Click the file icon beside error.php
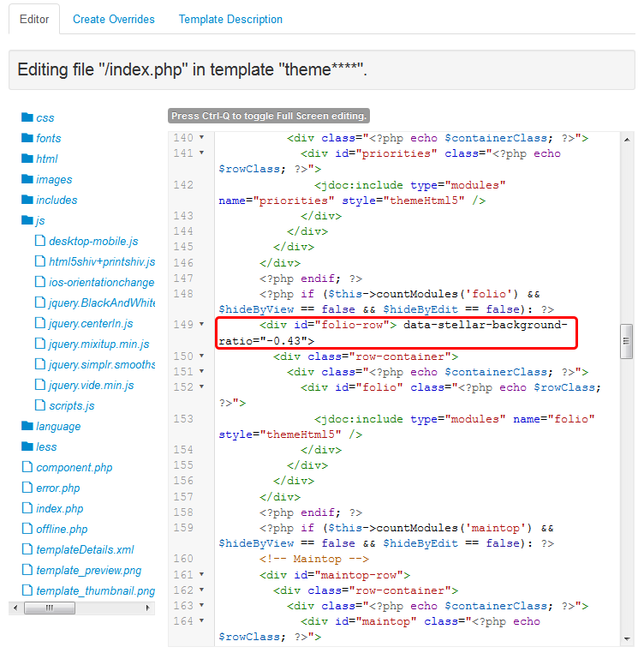The width and height of the screenshot is (644, 659). pos(27,488)
